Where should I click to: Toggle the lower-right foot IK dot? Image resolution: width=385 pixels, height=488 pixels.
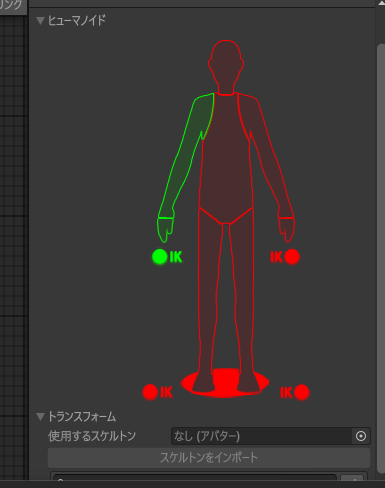tap(302, 392)
